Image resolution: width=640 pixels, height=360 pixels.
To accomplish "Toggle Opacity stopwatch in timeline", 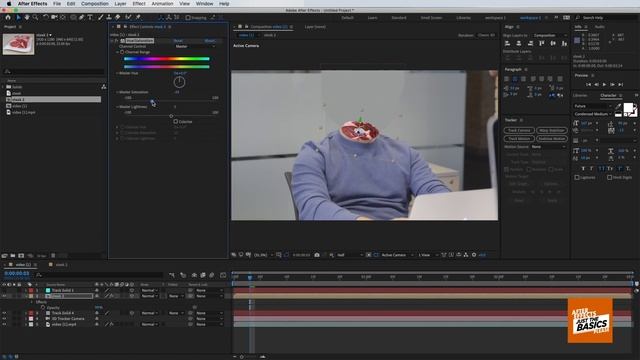I will pyautogui.click(x=43, y=308).
